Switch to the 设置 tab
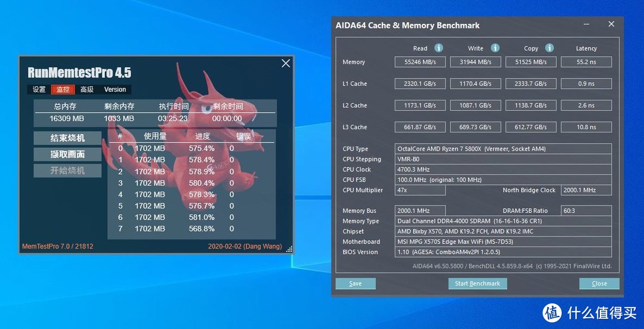Viewport: 644px width, 329px height. tap(39, 89)
